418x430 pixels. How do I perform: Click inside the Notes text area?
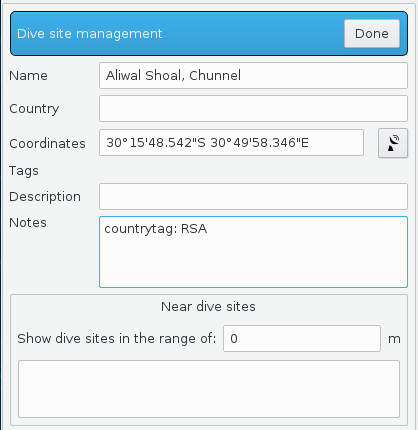tap(253, 252)
